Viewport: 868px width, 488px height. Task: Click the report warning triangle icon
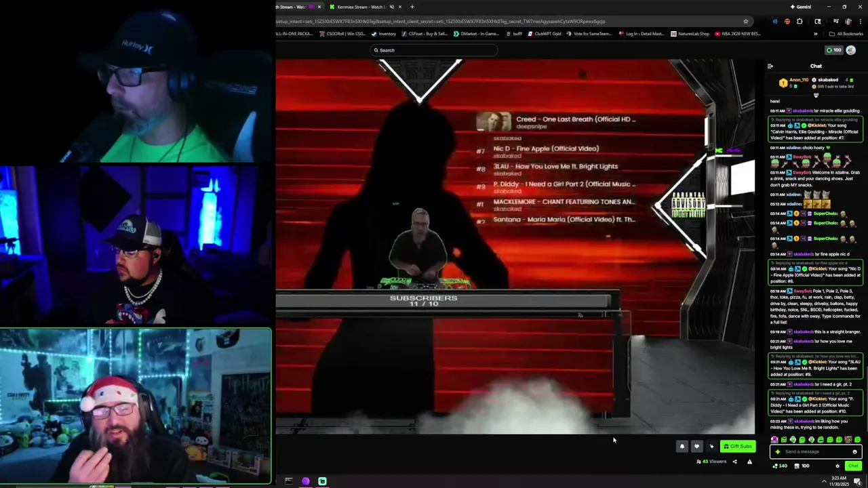pyautogui.click(x=749, y=462)
